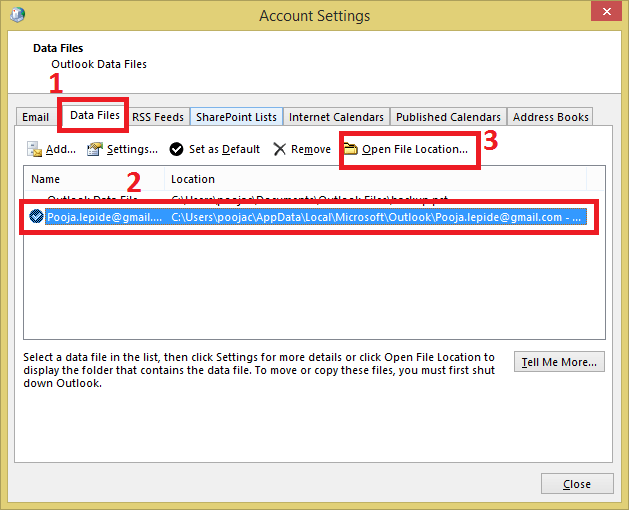
Task: Select the Data Files tab
Action: [x=95, y=115]
